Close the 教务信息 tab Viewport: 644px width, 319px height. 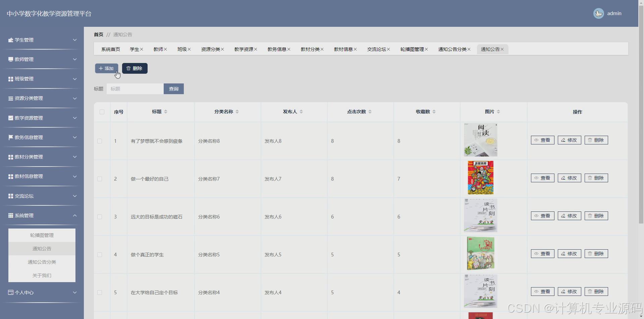289,49
